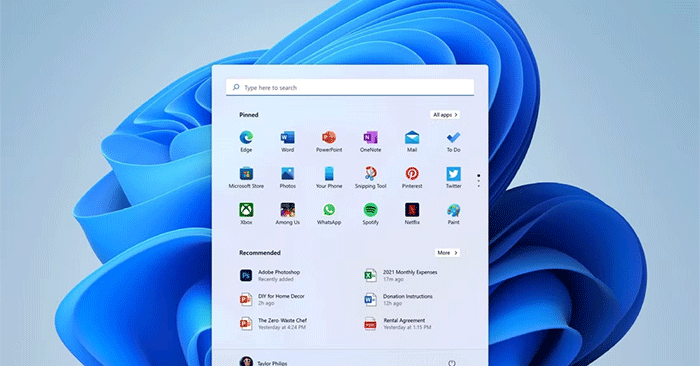The width and height of the screenshot is (700, 366).
Task: Open The Zero Waste Chef file
Action: tap(273, 324)
